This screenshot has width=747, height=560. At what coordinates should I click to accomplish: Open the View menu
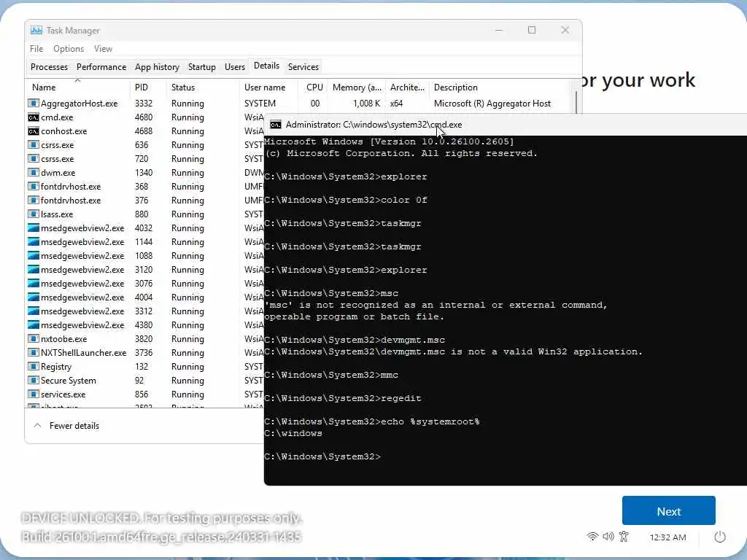point(103,49)
